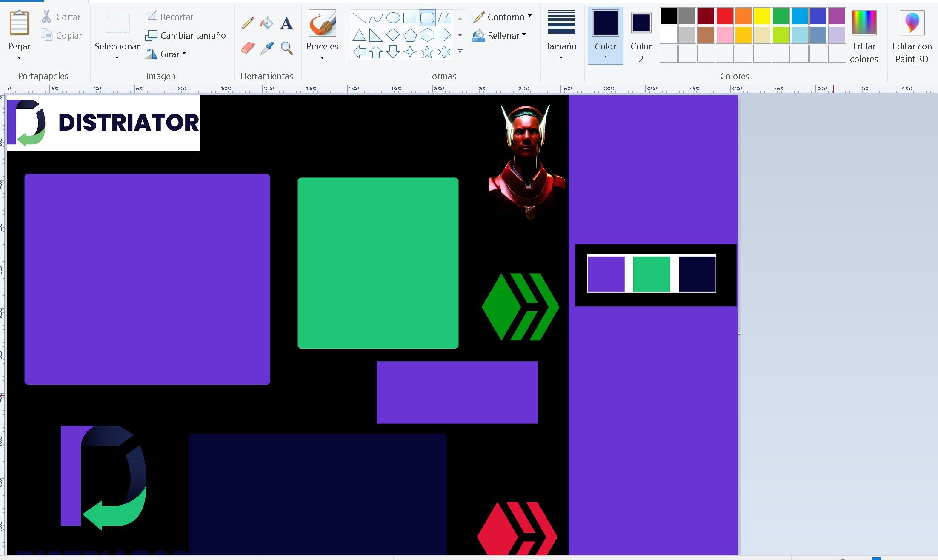Choose the Rectangle shape
This screenshot has width=938, height=560.
[410, 18]
